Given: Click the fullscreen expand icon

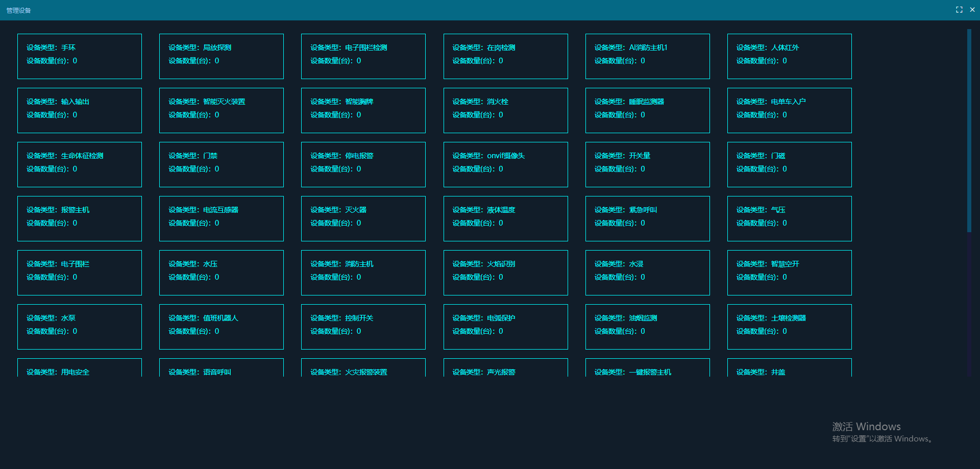Looking at the screenshot, I should pyautogui.click(x=959, y=10).
